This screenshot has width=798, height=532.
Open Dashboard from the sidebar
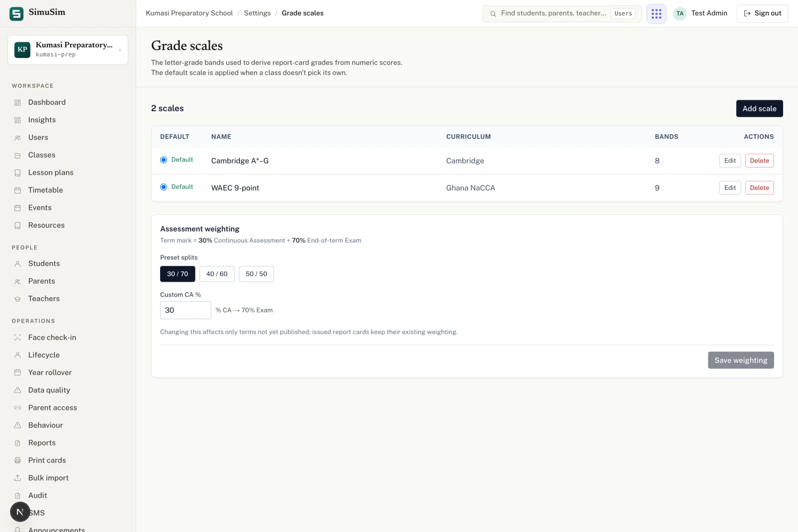coord(47,102)
